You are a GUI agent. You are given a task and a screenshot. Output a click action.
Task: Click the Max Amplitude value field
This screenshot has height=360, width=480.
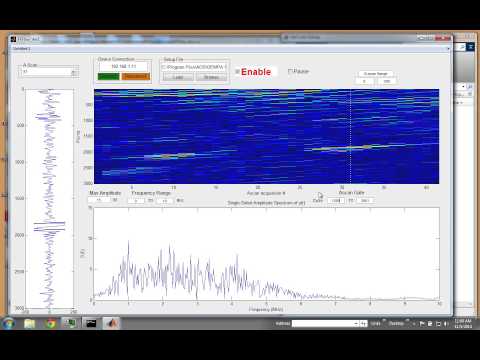click(x=99, y=200)
